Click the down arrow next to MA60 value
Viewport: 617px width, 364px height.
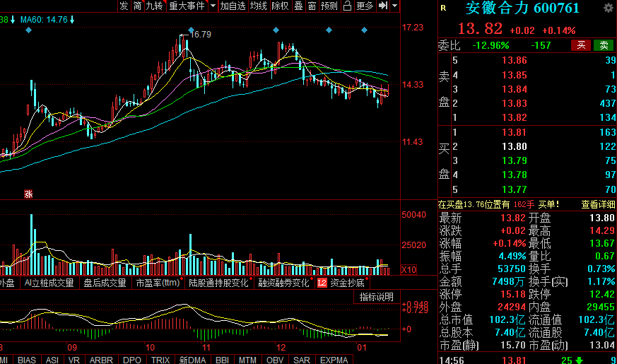click(x=72, y=20)
